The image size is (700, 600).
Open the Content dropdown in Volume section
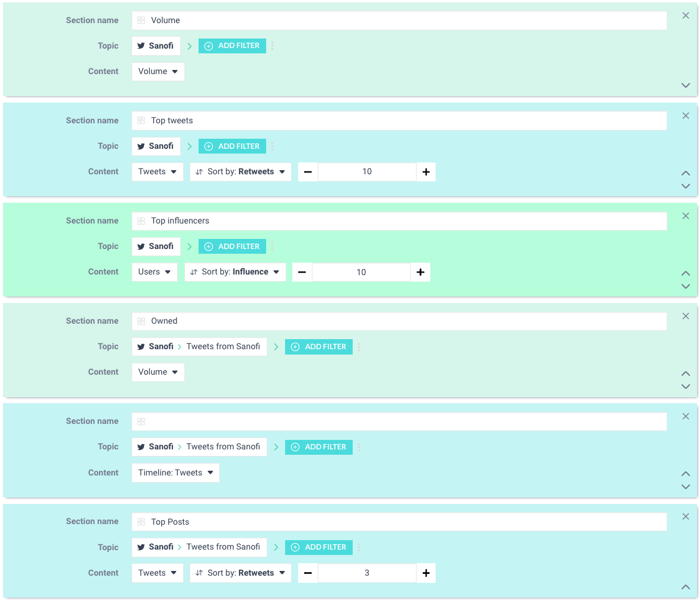158,72
